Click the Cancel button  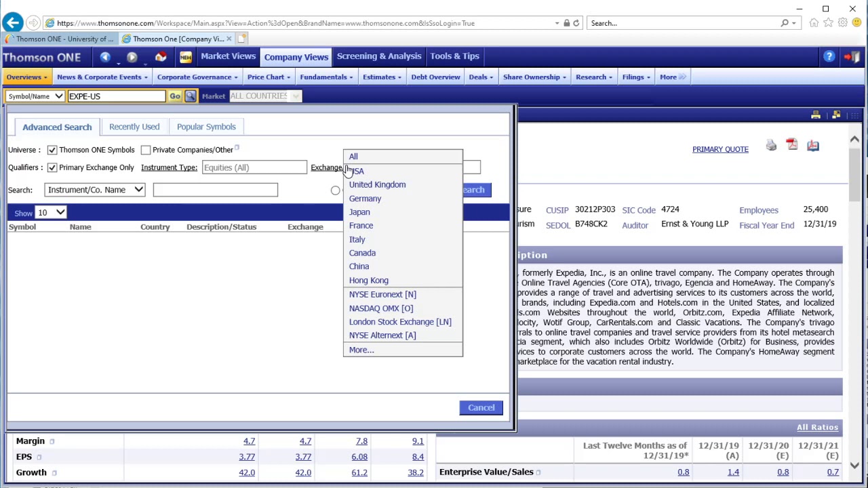point(481,407)
